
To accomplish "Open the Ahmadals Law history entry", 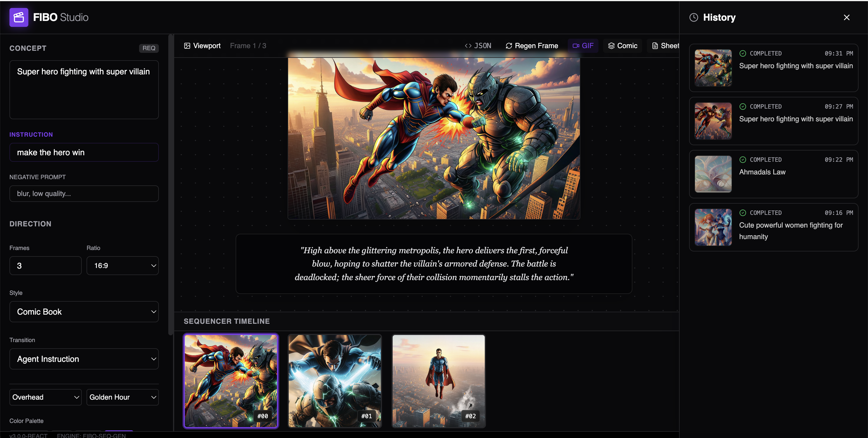I will click(x=773, y=174).
